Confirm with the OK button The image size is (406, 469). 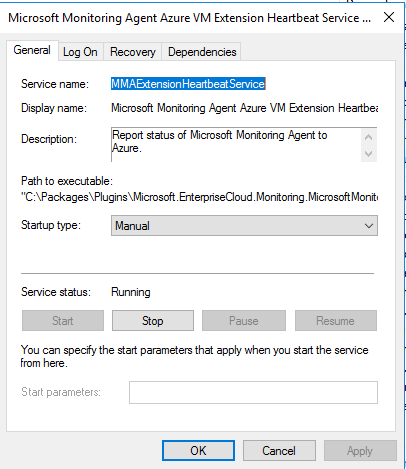198,451
